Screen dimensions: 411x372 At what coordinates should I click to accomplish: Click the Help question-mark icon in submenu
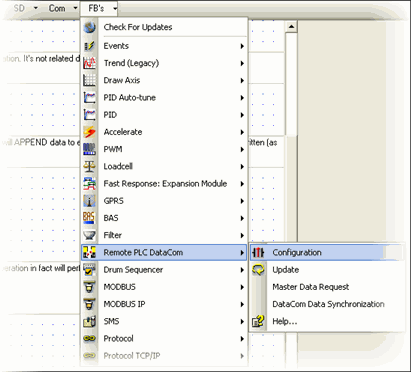click(x=258, y=321)
